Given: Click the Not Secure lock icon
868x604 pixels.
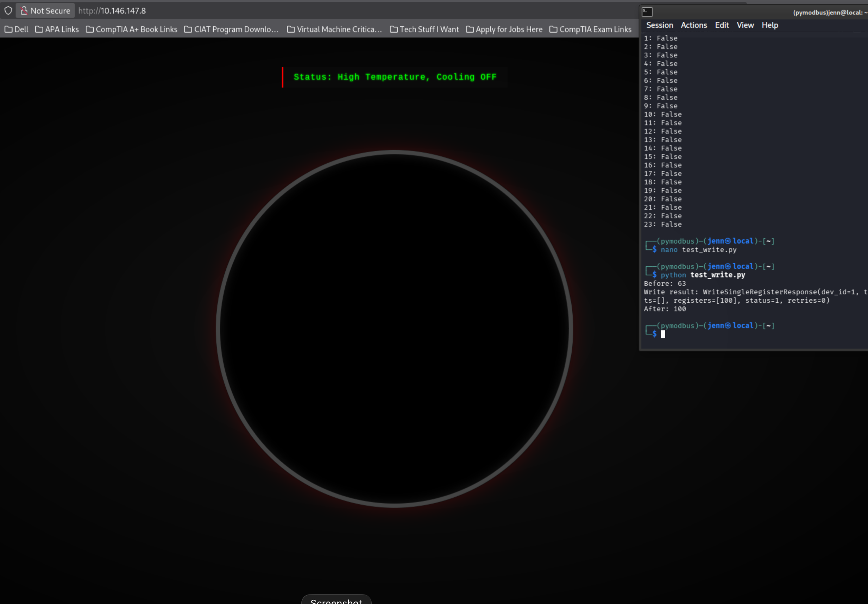Looking at the screenshot, I should tap(24, 11).
